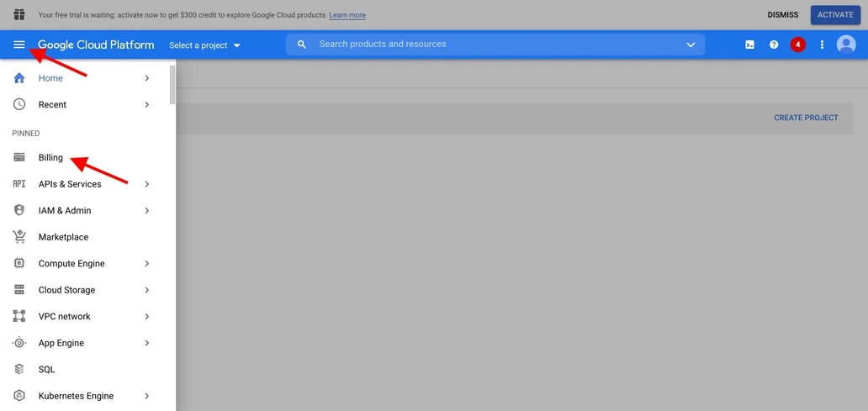The height and width of the screenshot is (411, 868).
Task: Click the APIs & Services API icon
Action: tap(19, 184)
